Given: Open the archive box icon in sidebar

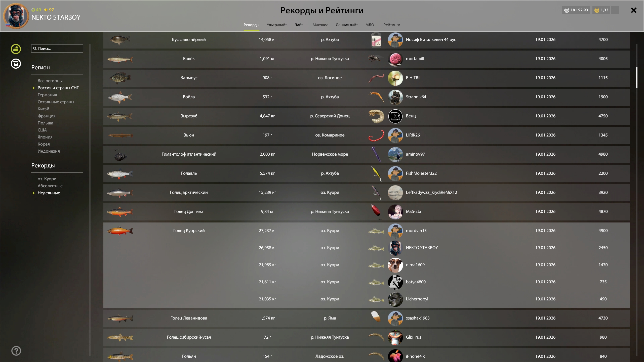Looking at the screenshot, I should (16, 64).
